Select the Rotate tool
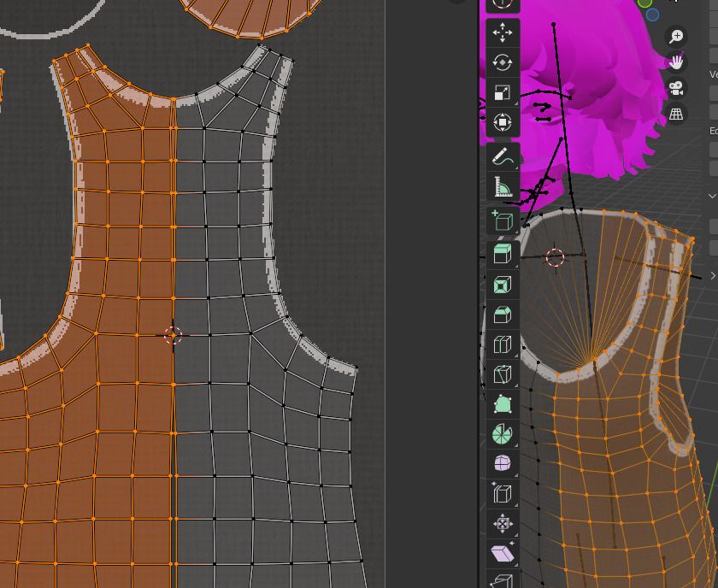 tap(503, 62)
